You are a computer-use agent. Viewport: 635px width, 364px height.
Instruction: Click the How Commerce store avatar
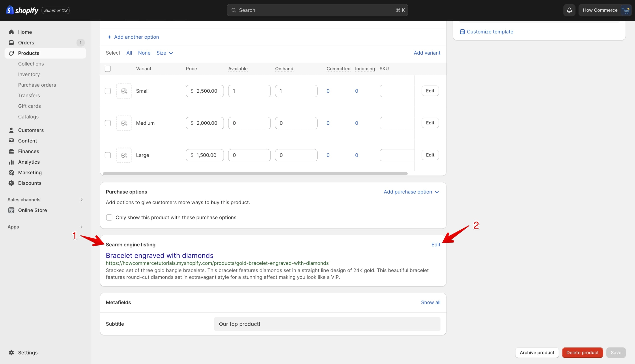[x=626, y=10]
